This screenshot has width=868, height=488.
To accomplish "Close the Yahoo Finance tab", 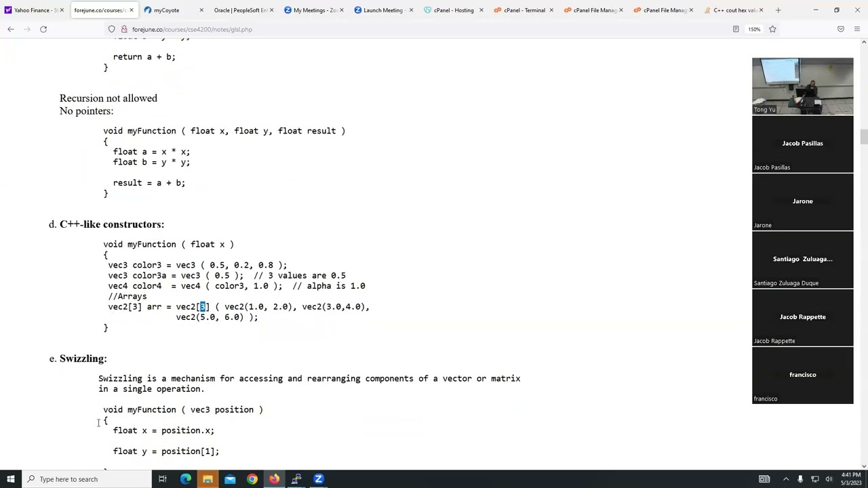I will tap(61, 10).
